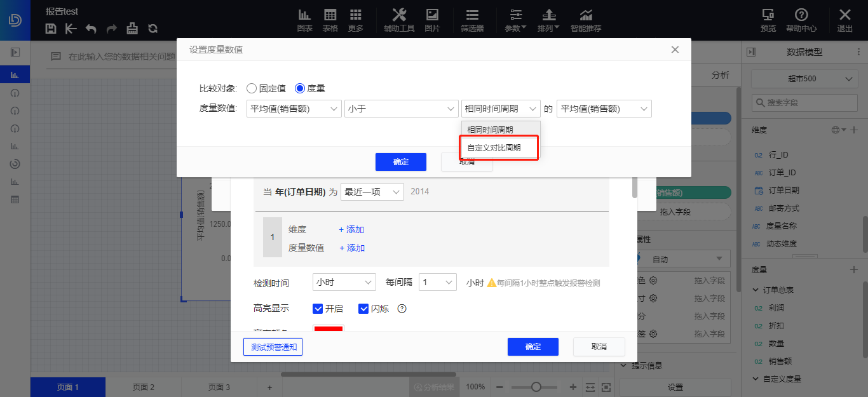Choose 自定义对比周期 from the dropdown list
Image resolution: width=868 pixels, height=397 pixels.
(x=501, y=148)
